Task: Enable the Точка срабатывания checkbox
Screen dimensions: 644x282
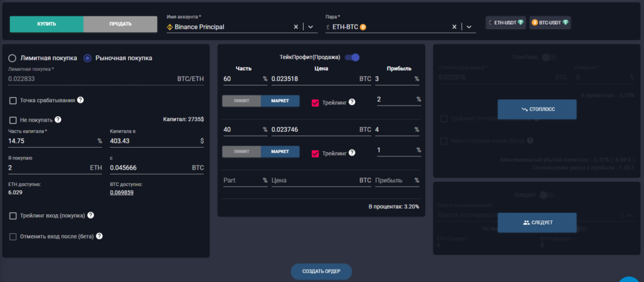Action: (x=13, y=100)
